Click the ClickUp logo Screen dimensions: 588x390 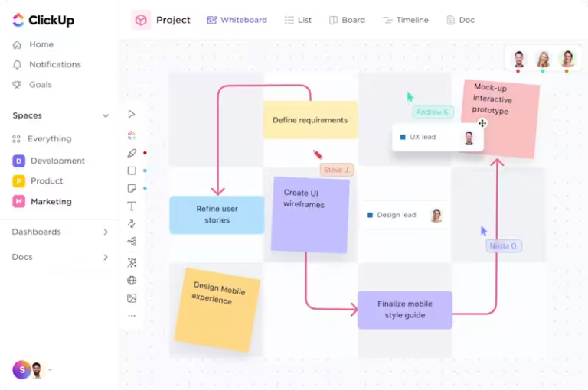pyautogui.click(x=43, y=20)
